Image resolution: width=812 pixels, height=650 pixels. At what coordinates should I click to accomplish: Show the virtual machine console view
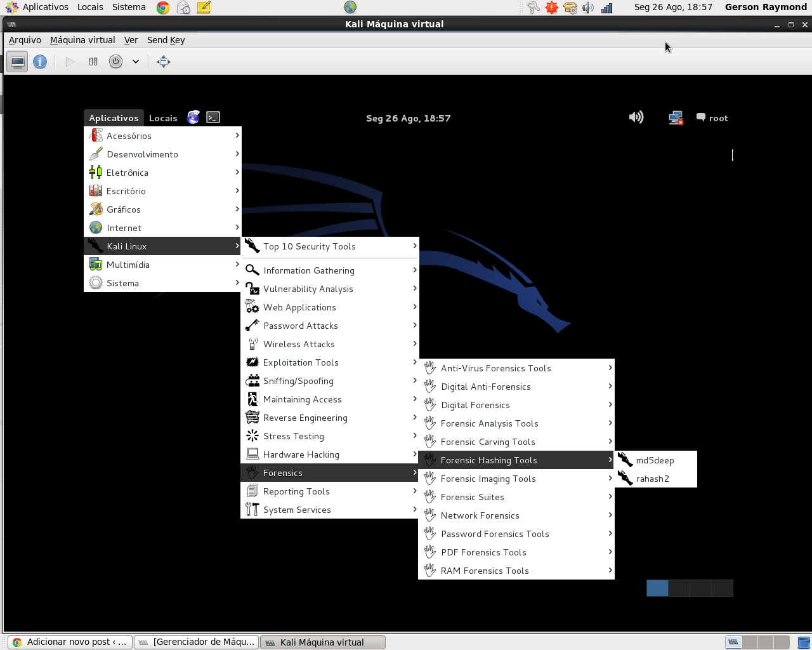18,62
